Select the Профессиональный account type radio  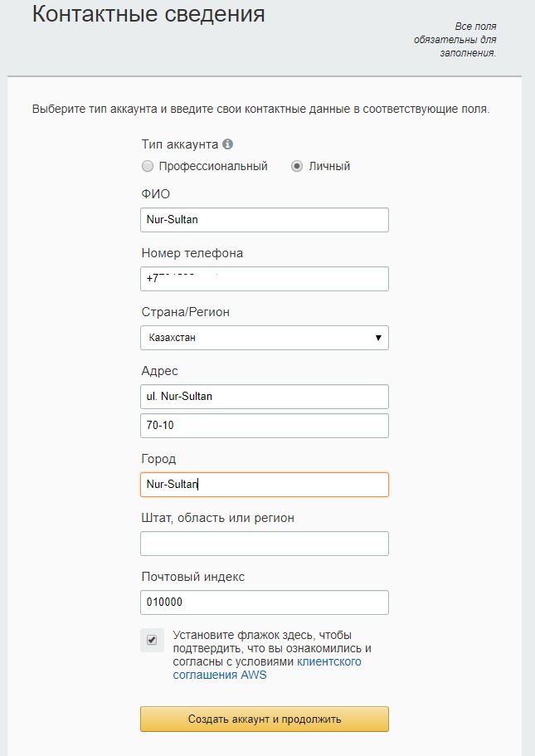[x=148, y=166]
